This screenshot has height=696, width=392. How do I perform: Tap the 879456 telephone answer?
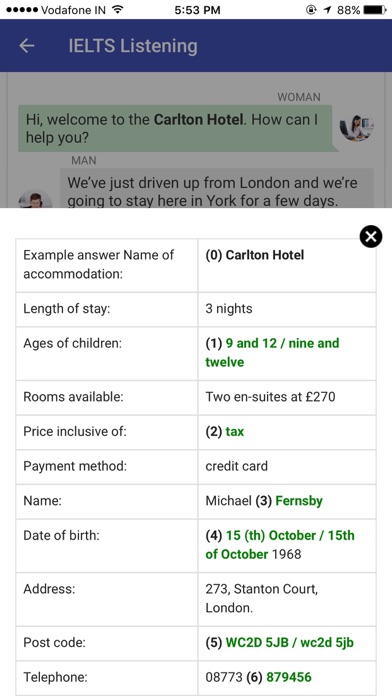coord(289,677)
